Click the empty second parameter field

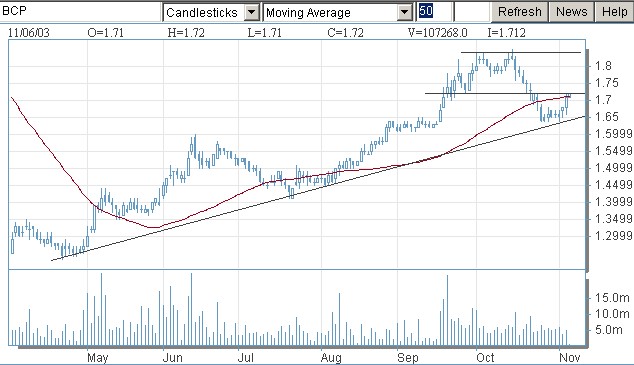472,12
